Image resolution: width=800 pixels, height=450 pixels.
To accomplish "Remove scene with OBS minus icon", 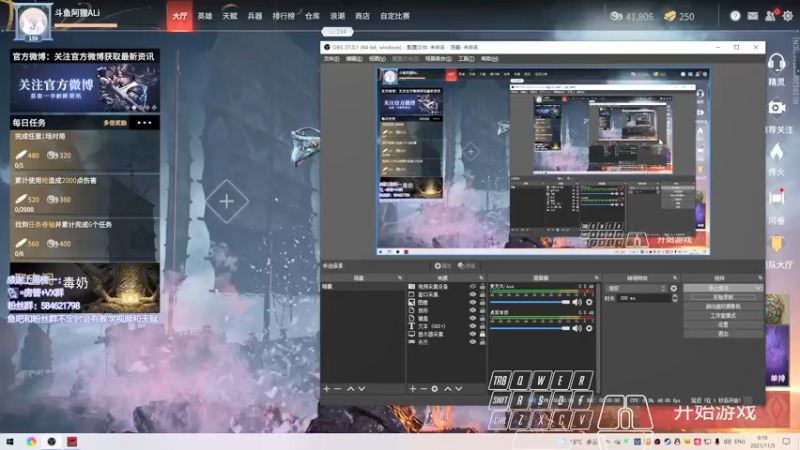I will pyautogui.click(x=337, y=389).
